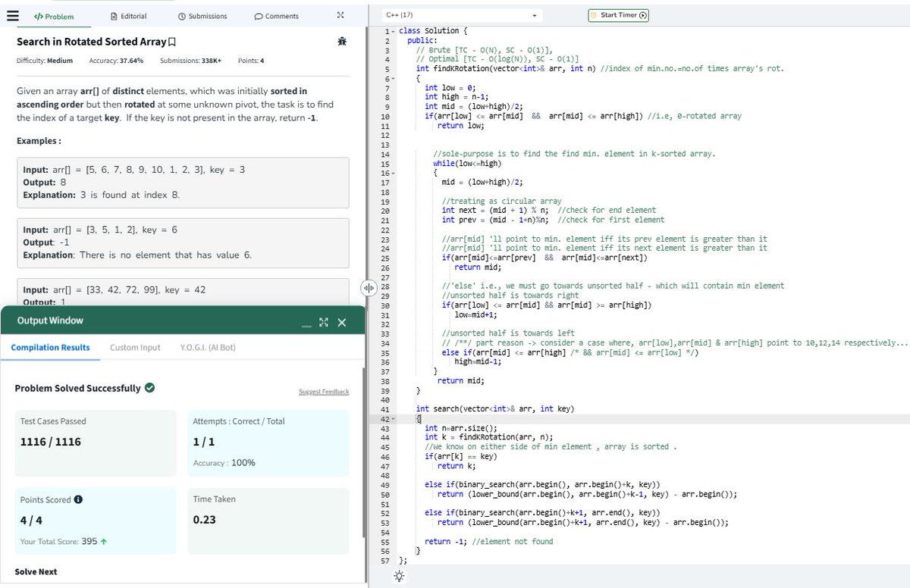The height and width of the screenshot is (588, 910).
Task: Click the 'Submissions: 338K+' text
Action: tap(191, 61)
